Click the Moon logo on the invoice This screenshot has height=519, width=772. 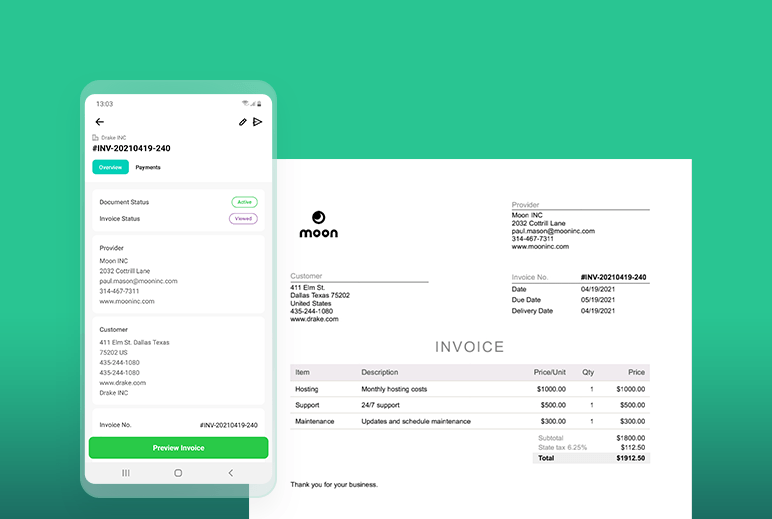click(x=318, y=224)
